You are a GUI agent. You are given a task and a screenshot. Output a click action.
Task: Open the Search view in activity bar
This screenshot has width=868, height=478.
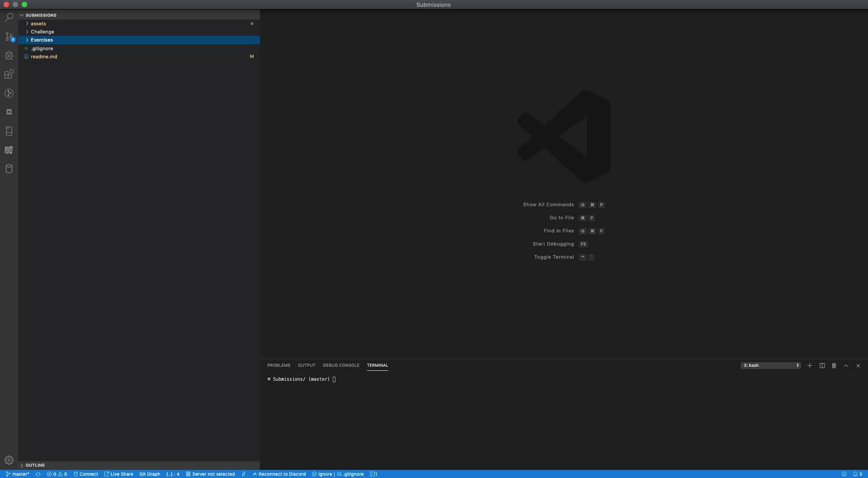tap(9, 18)
